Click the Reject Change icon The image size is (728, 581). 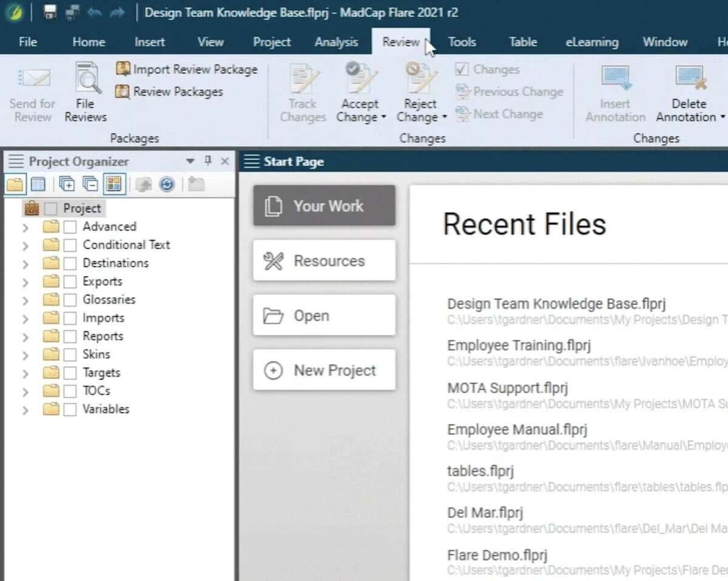(x=421, y=78)
